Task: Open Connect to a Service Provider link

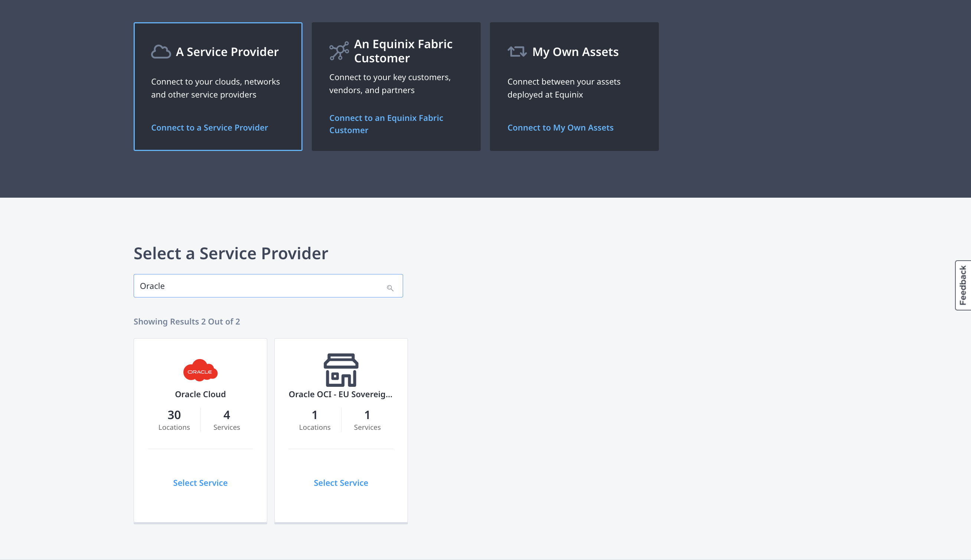Action: [x=209, y=127]
